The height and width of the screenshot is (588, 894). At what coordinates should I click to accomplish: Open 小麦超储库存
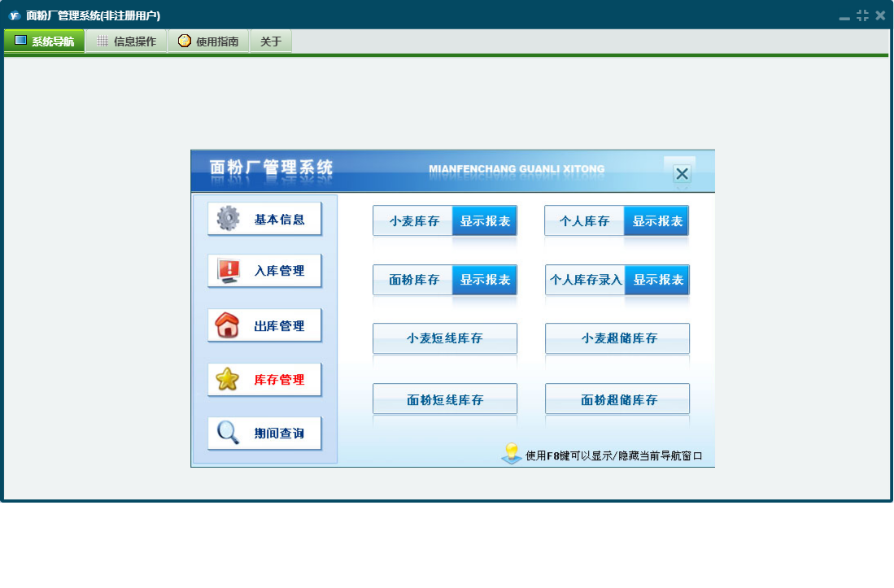tap(617, 338)
